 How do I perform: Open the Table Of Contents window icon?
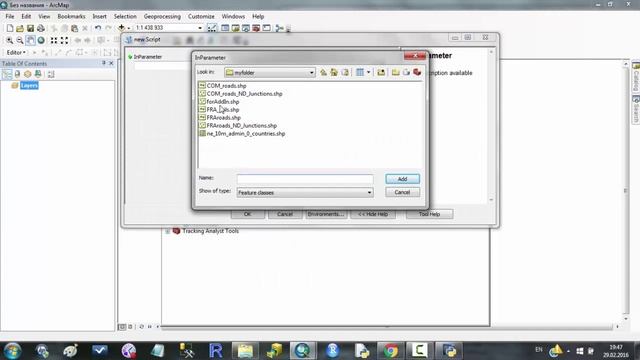point(225,28)
